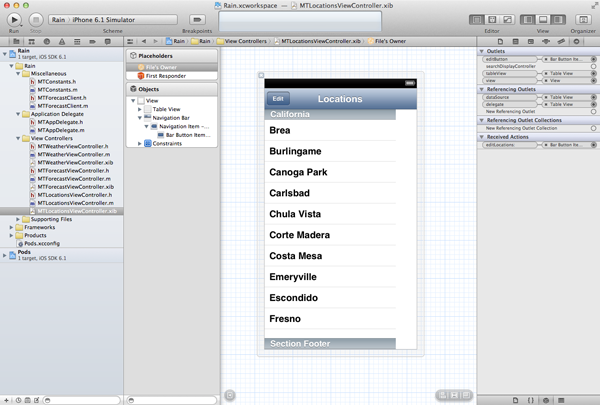600x405 pixels.
Task: Collapse the Outlets section
Action: point(482,51)
